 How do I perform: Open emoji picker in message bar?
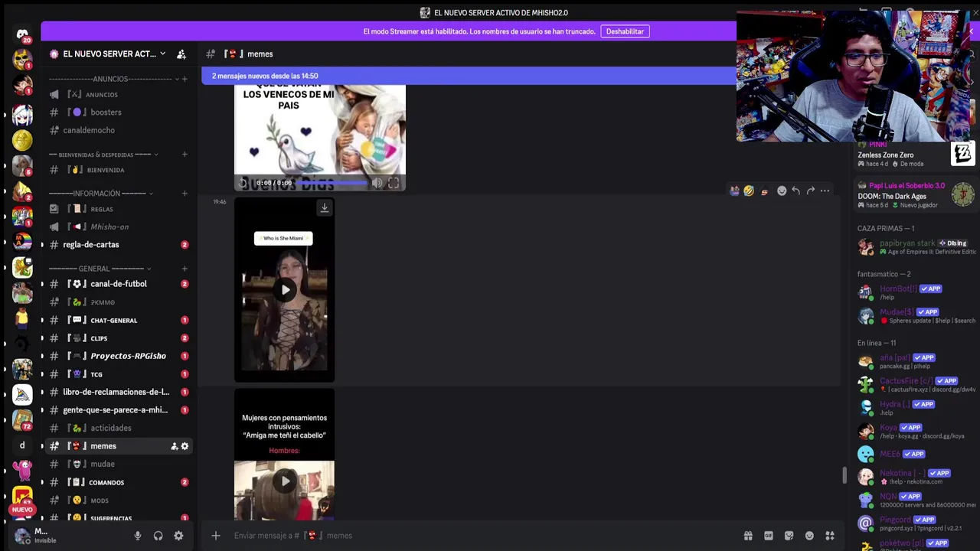(809, 536)
